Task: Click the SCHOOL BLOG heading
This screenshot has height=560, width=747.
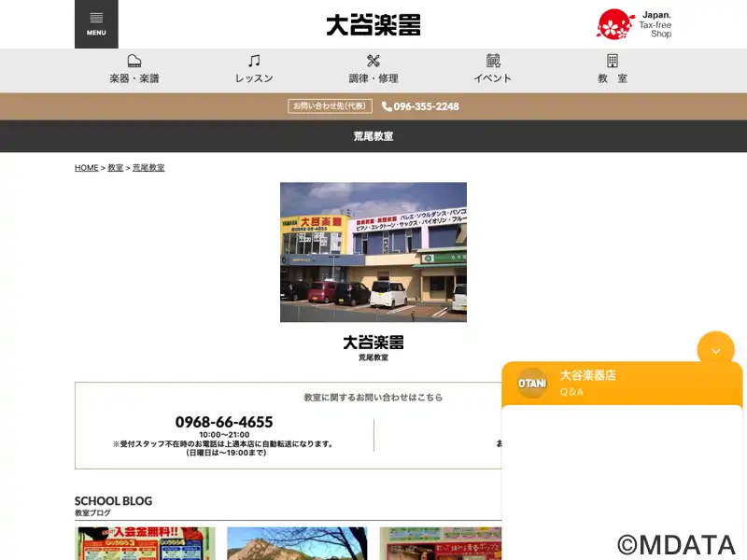Action: 113,501
